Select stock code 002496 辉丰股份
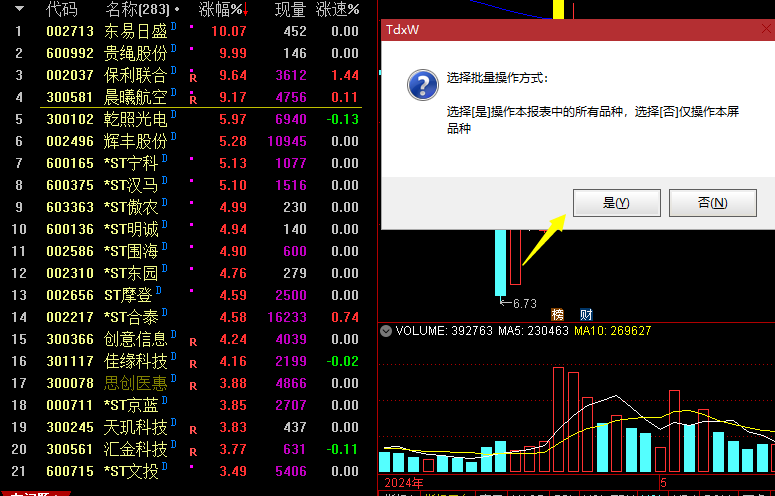This screenshot has height=496, width=775. click(70, 141)
